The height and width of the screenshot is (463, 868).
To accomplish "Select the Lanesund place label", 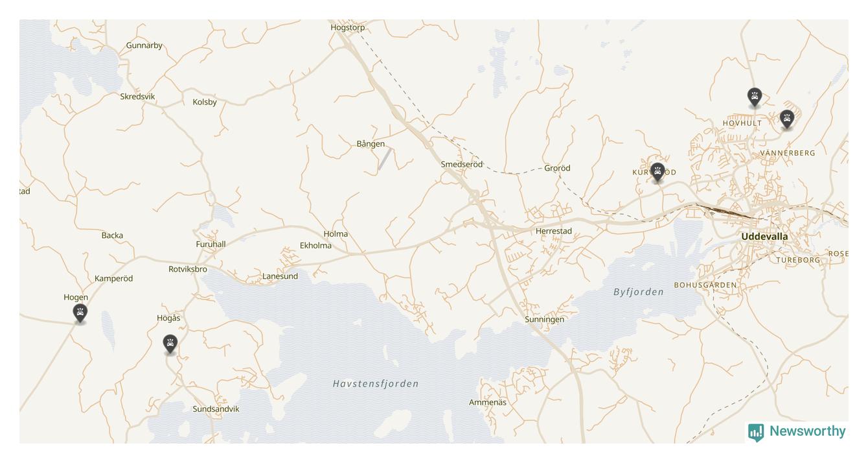I will 280,276.
